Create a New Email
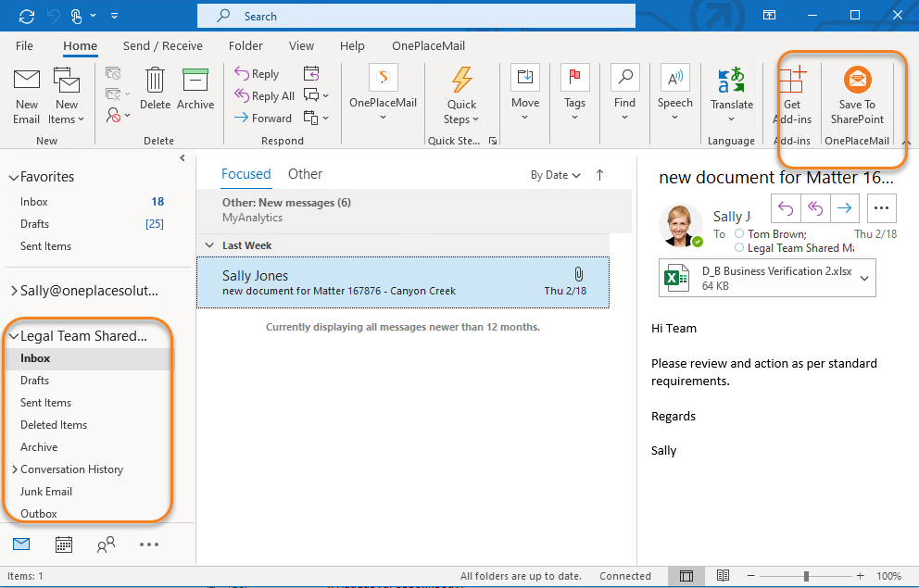Screen dimensions: 919x588 pos(26,96)
